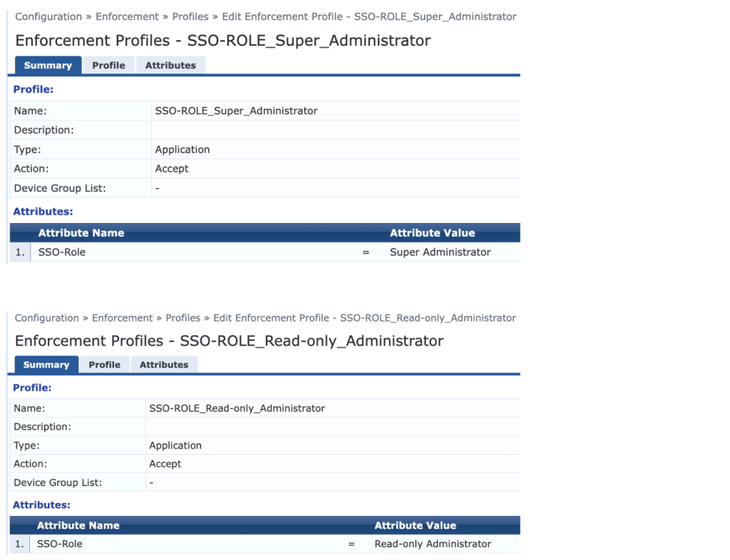Switch to Attributes tab of Read-only_Administrator profile
This screenshot has height=560, width=730.
point(164,365)
